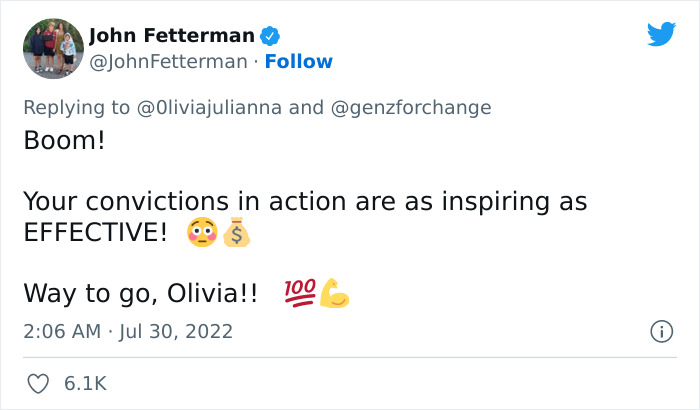Image resolution: width=700 pixels, height=410 pixels.
Task: Click the word "EFFECTIVE!"
Action: pyautogui.click(x=95, y=234)
